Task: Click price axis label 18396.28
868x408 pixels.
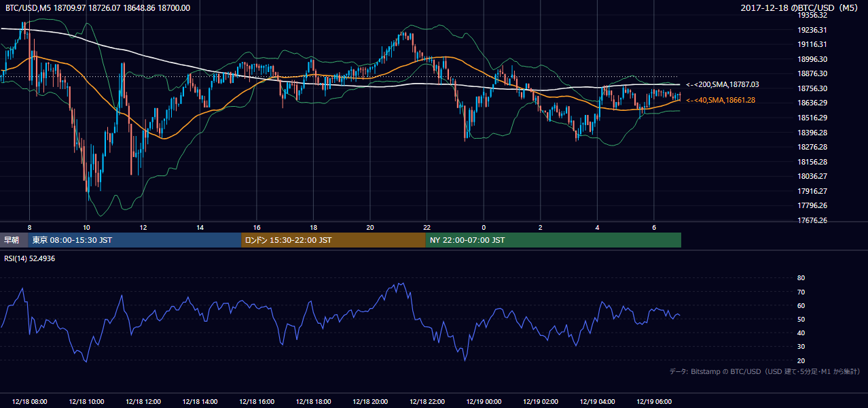Action: 812,133
